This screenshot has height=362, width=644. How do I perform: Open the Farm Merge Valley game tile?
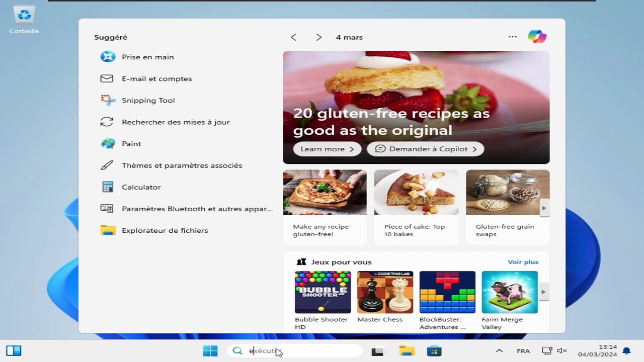pos(510,300)
